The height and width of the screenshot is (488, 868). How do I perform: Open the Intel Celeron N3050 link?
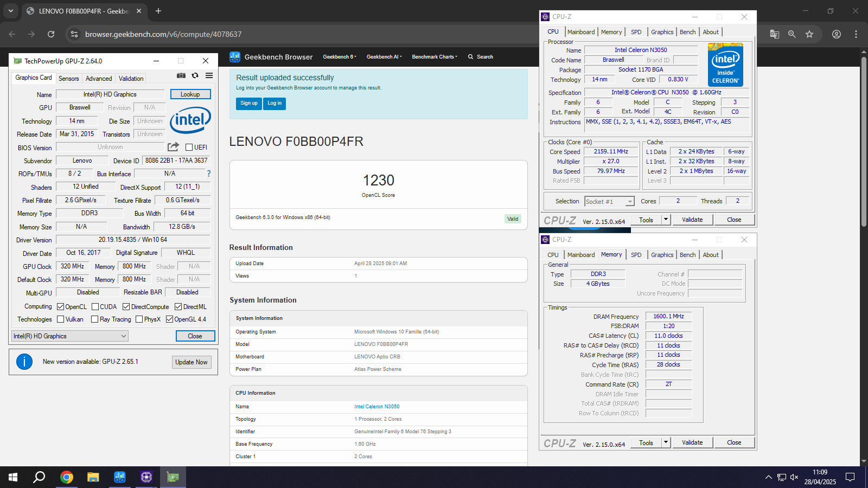point(377,407)
